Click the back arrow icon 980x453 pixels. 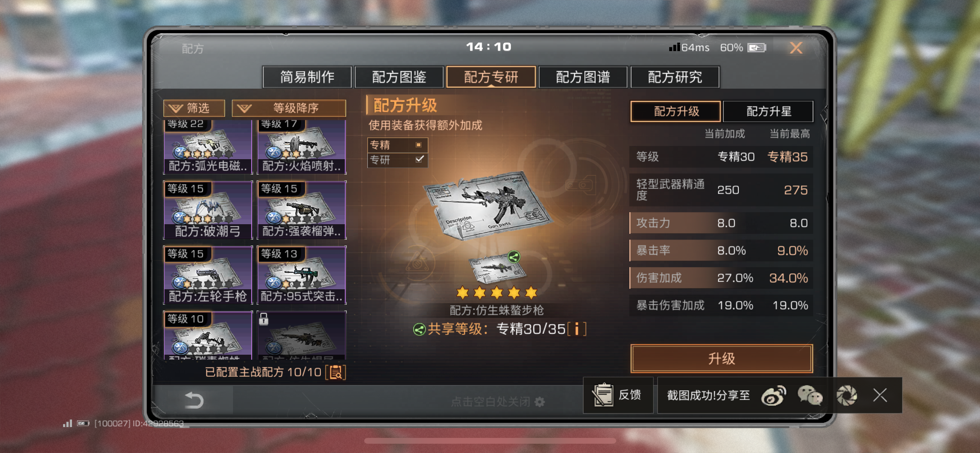pos(194,400)
